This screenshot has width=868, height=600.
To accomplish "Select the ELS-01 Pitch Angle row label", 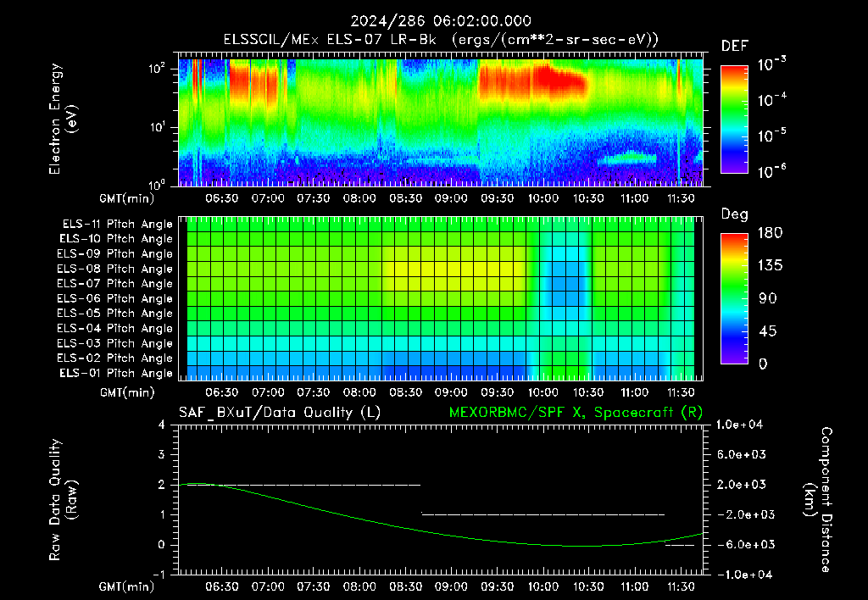I will (116, 373).
